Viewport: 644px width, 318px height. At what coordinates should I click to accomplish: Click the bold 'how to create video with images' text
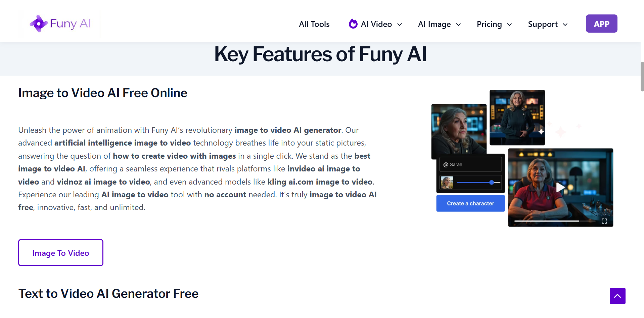(x=174, y=156)
